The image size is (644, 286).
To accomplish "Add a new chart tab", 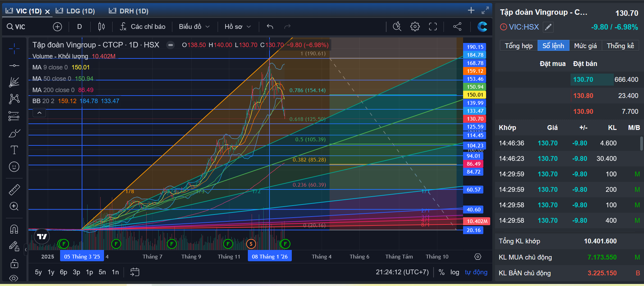I will pos(471,10).
